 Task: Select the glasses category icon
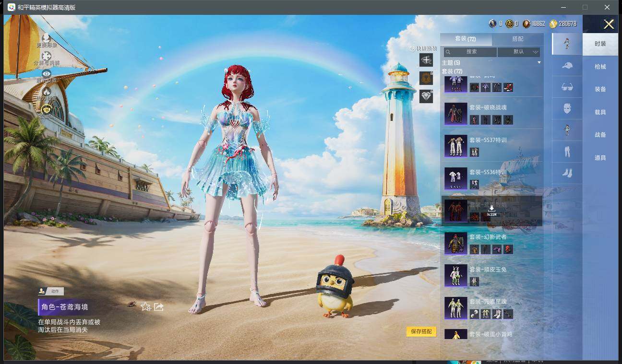pyautogui.click(x=567, y=87)
